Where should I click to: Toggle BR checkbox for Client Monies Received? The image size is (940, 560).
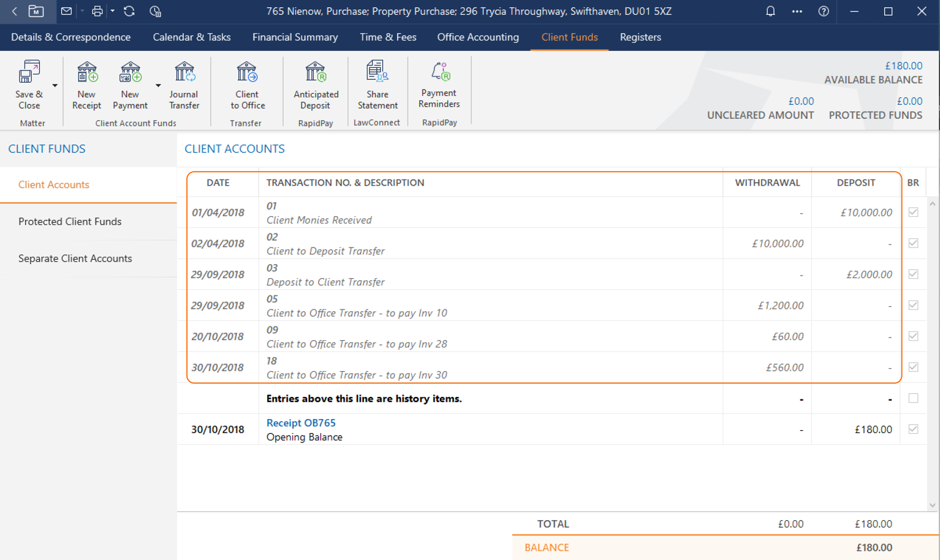coord(913,212)
